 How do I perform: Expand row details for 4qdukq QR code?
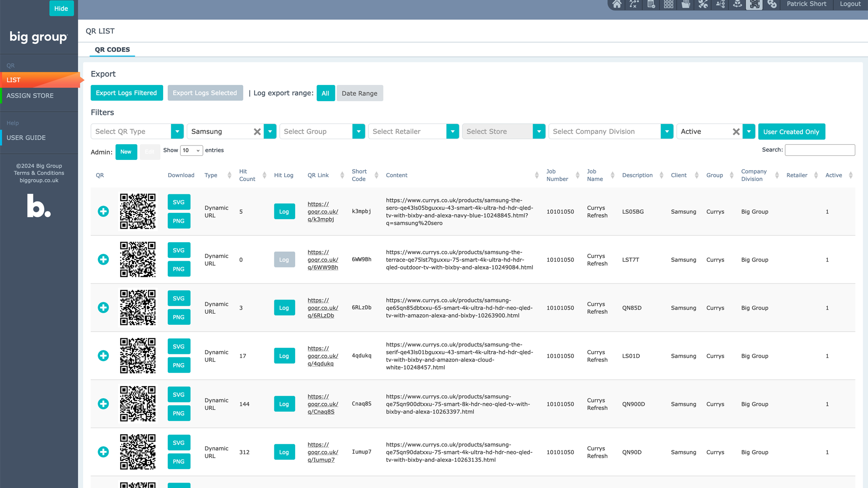(x=103, y=356)
